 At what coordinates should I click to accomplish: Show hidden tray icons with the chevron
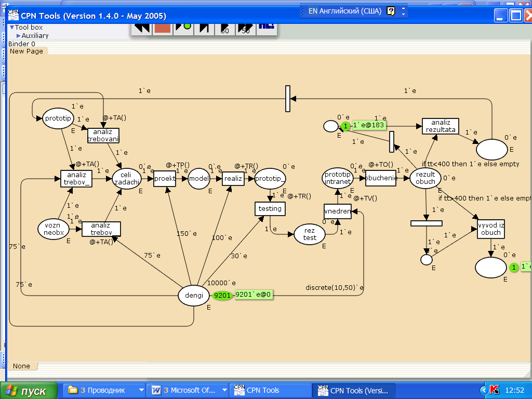tap(484, 390)
